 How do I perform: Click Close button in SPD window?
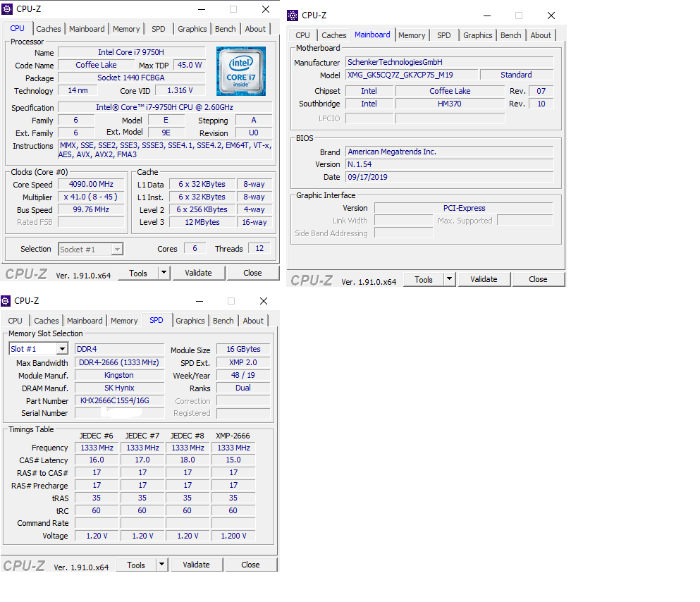[x=250, y=565]
